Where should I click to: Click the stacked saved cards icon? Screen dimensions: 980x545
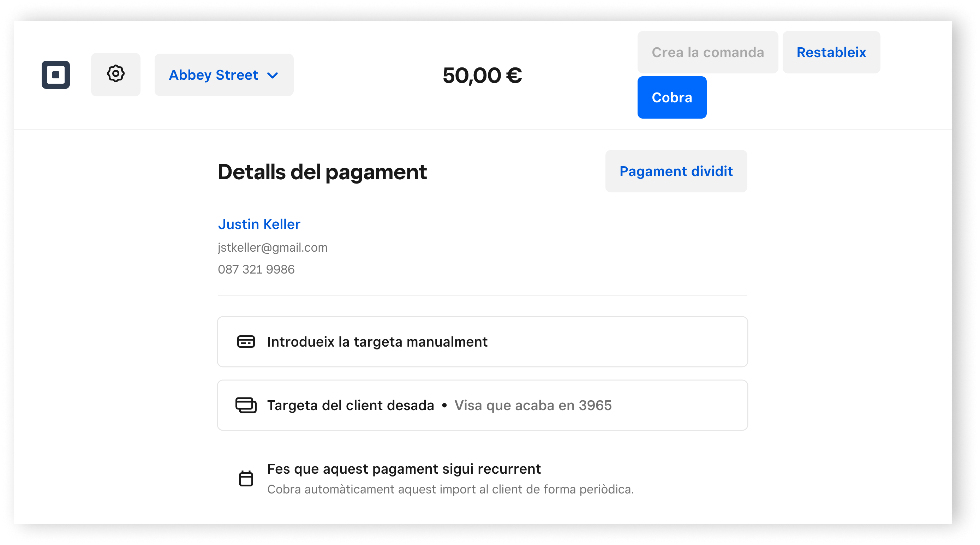pyautogui.click(x=246, y=405)
